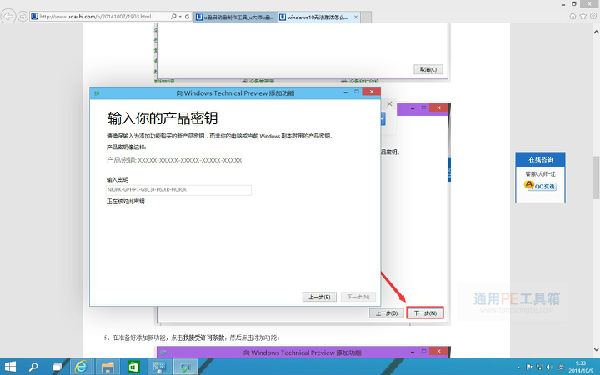The width and height of the screenshot is (600, 375).
Task: Minimize the Windows Technical Preview dialog
Action: pos(346,92)
